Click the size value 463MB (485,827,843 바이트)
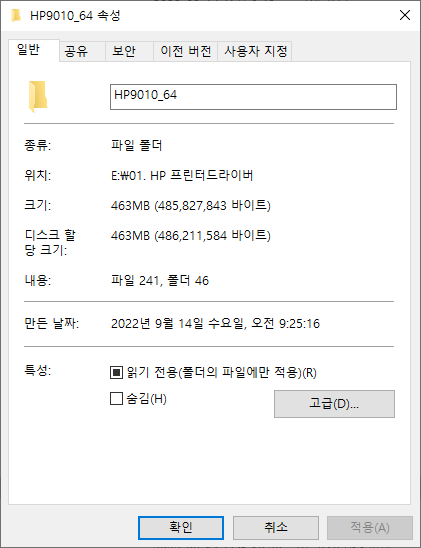The height and width of the screenshot is (548, 421). click(x=191, y=205)
